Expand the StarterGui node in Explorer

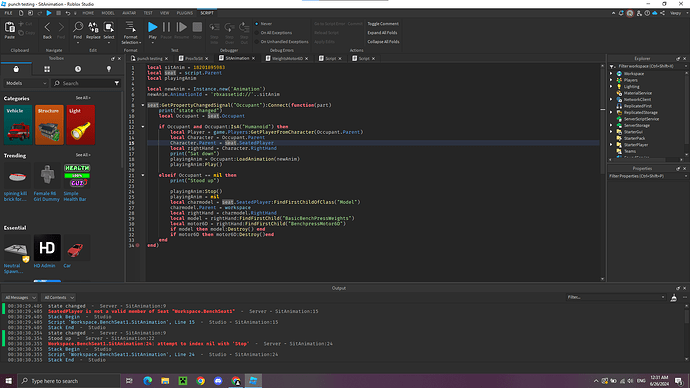[x=611, y=132]
